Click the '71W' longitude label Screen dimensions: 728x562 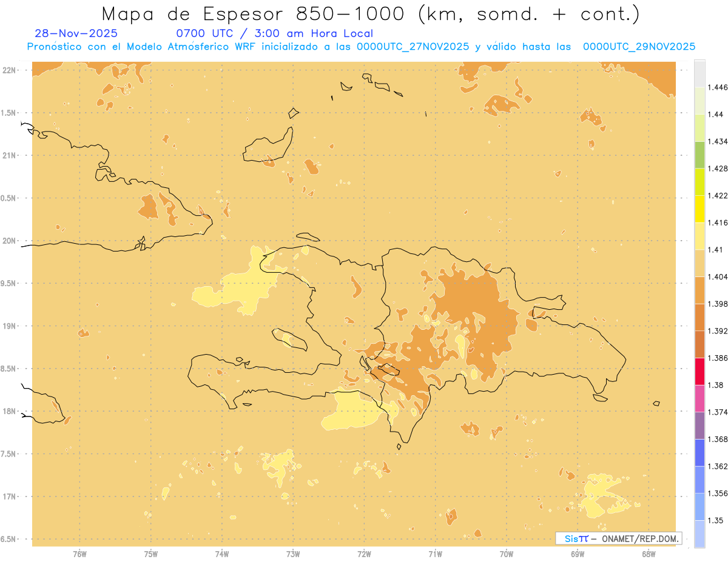pos(436,554)
